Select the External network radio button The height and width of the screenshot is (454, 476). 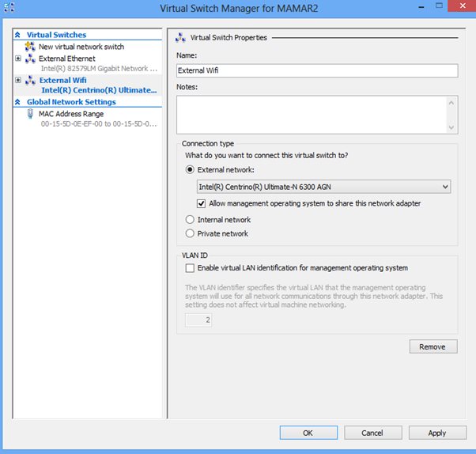(x=190, y=169)
